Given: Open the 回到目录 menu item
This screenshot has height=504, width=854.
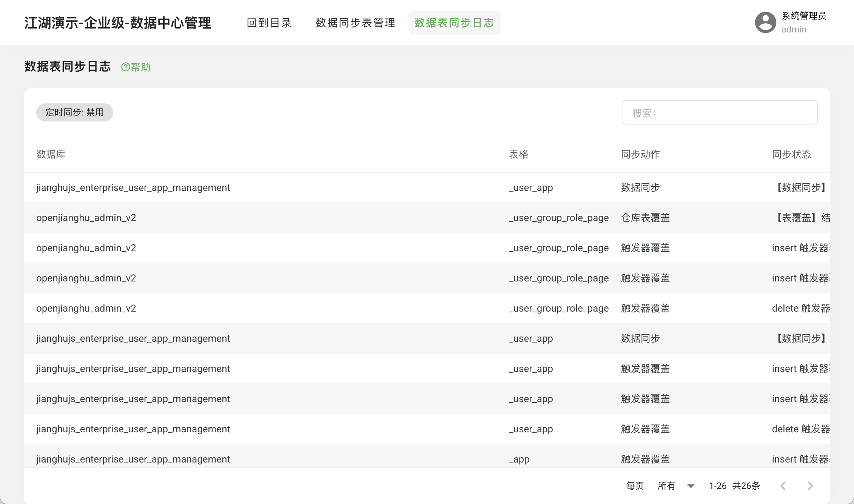Looking at the screenshot, I should tap(269, 23).
